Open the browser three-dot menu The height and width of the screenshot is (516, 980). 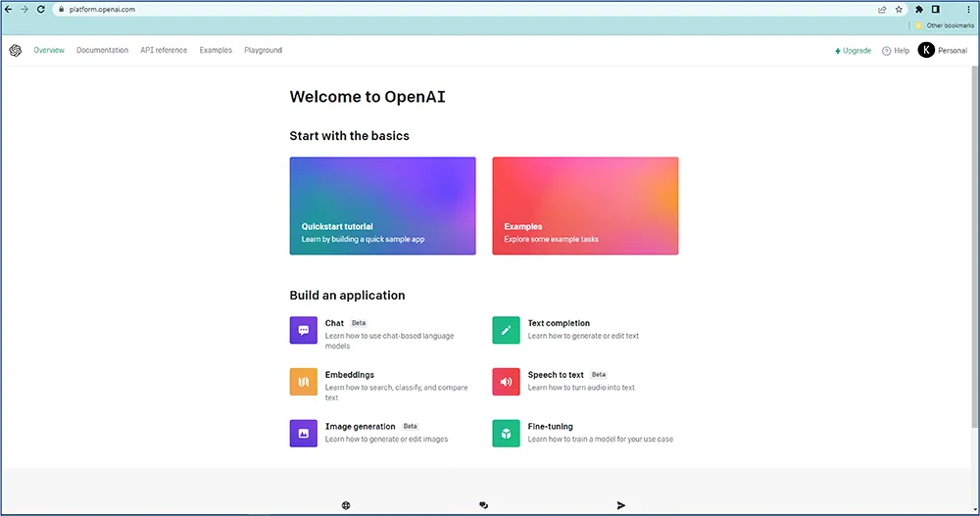pyautogui.click(x=968, y=10)
